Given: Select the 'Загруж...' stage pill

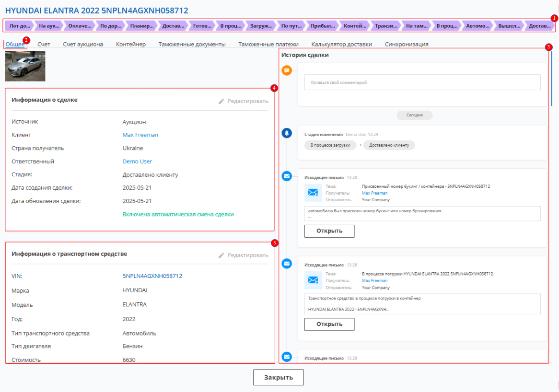Looking at the screenshot, I should click(x=261, y=26).
